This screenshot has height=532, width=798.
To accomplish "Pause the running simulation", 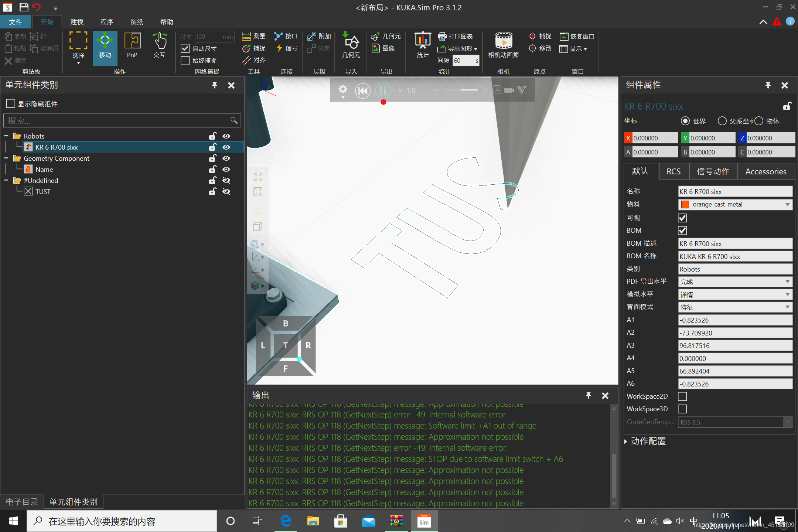I will click(383, 91).
